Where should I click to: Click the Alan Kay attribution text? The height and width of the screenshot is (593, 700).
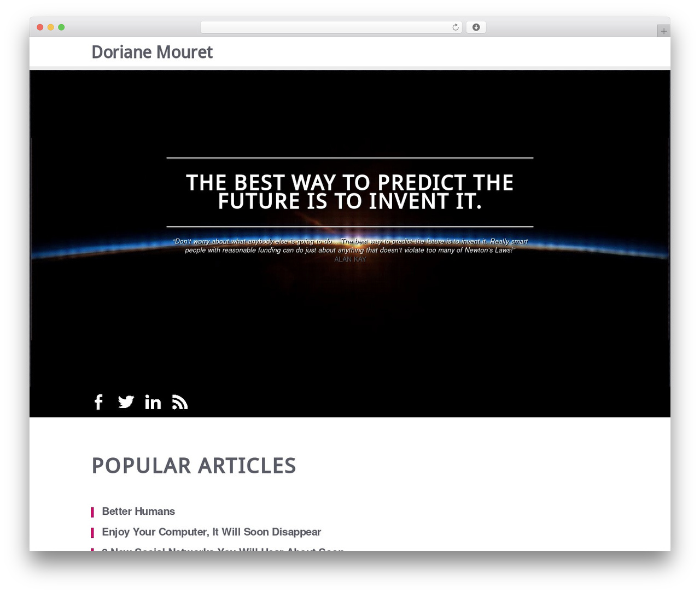[x=350, y=259]
